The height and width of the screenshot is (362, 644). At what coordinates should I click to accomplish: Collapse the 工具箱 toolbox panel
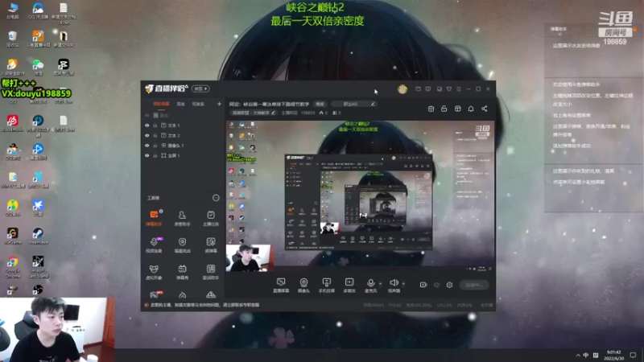tap(216, 198)
